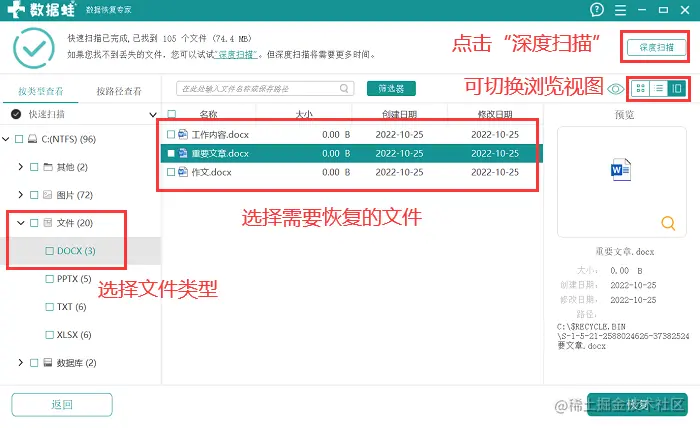Check the 文件 (20) checkbox
The image size is (700, 428).
point(34,223)
